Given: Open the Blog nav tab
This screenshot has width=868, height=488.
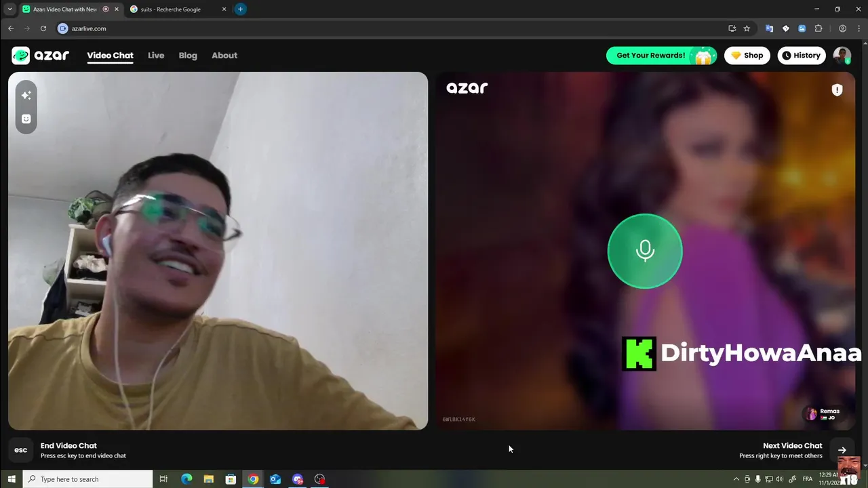Looking at the screenshot, I should click(x=188, y=56).
